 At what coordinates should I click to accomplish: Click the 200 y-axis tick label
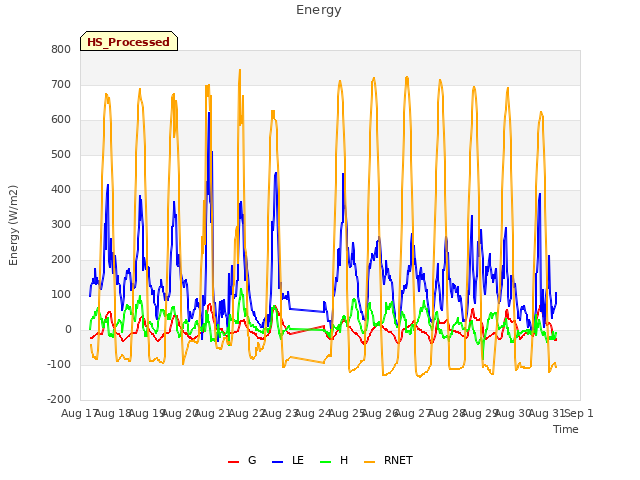pos(61,260)
